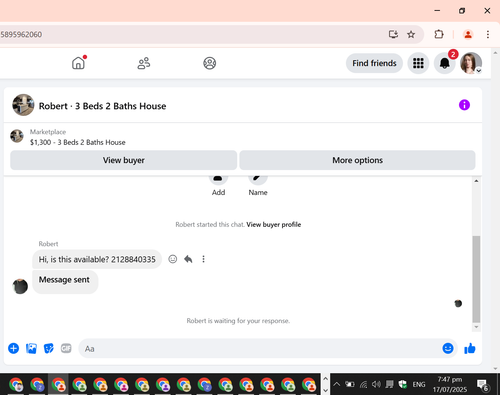500x395 pixels.
Task: Open the notifications bell with badge 2
Action: coord(444,63)
